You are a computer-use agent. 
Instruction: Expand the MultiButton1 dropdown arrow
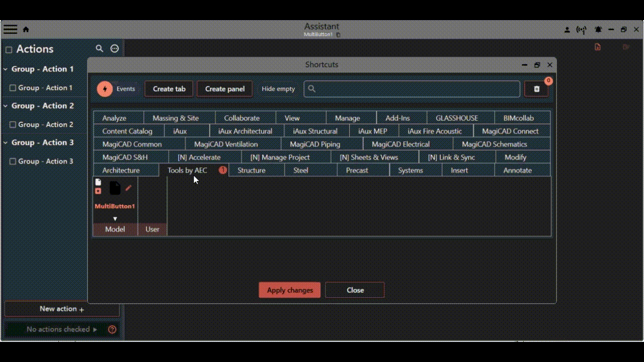click(x=115, y=219)
